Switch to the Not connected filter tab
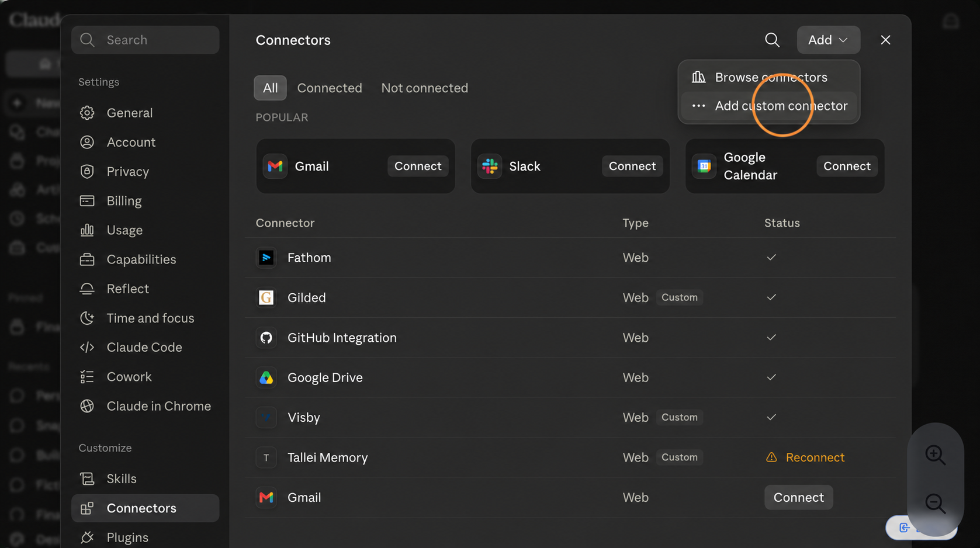 tap(424, 88)
